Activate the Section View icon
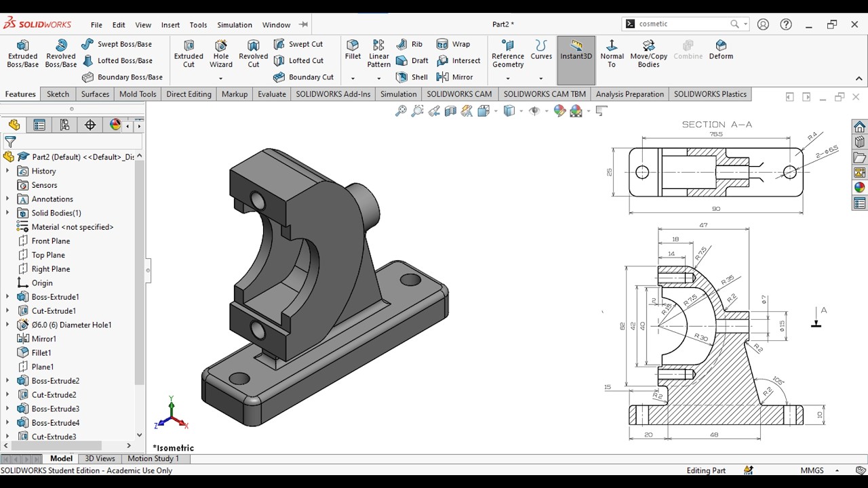This screenshot has height=488, width=868. [x=450, y=111]
